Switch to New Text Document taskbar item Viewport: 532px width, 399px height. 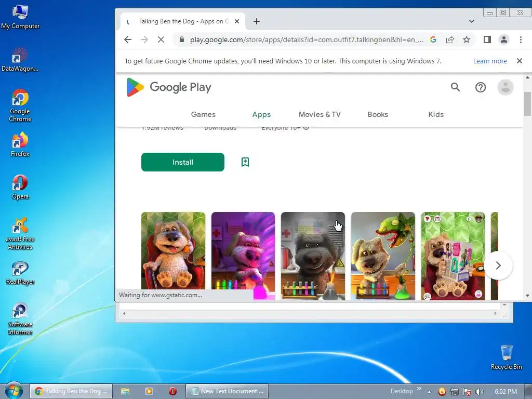coord(227,391)
